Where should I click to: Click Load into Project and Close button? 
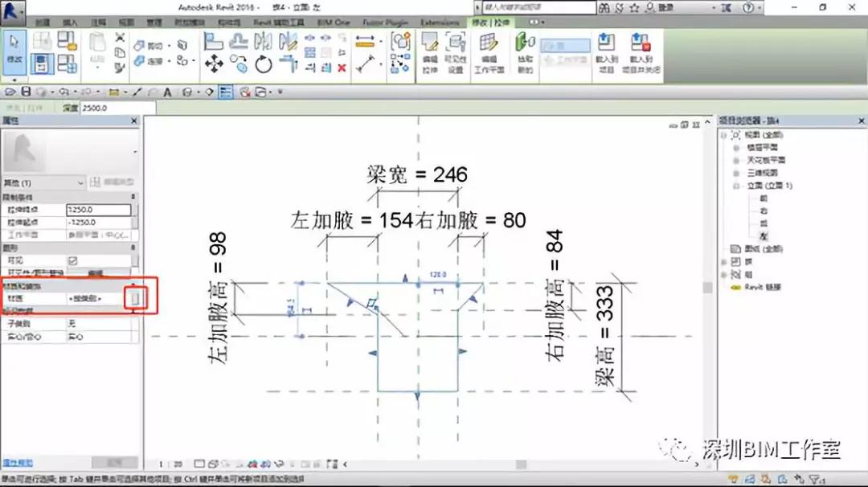pyautogui.click(x=641, y=52)
